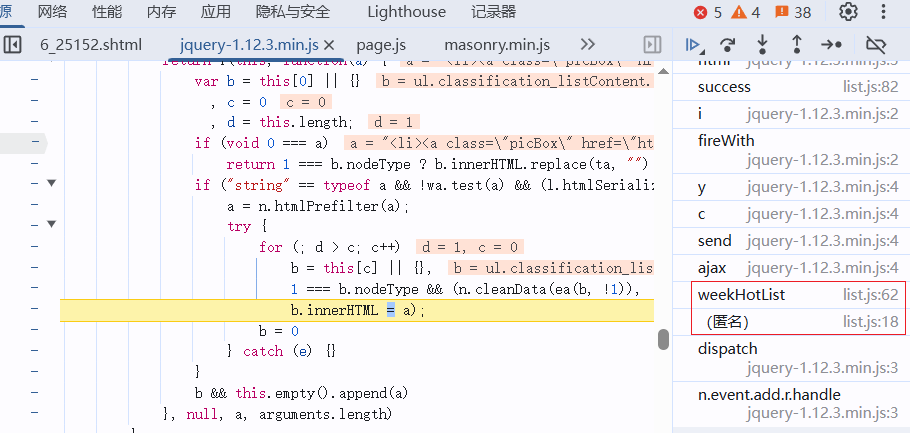Open the DevTools three-dot menu

click(883, 12)
